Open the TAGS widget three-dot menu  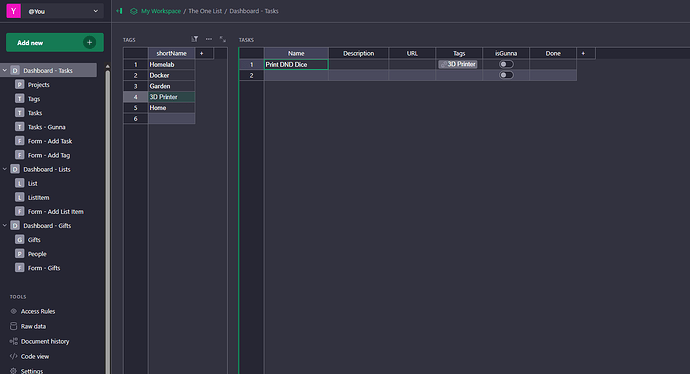click(209, 39)
